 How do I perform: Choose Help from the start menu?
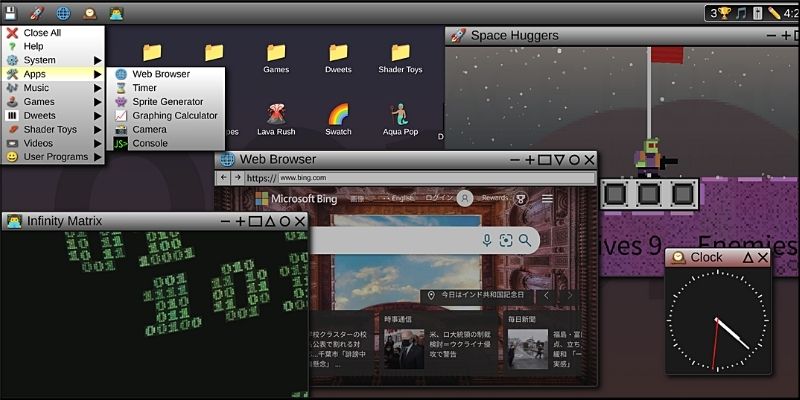click(x=53, y=46)
